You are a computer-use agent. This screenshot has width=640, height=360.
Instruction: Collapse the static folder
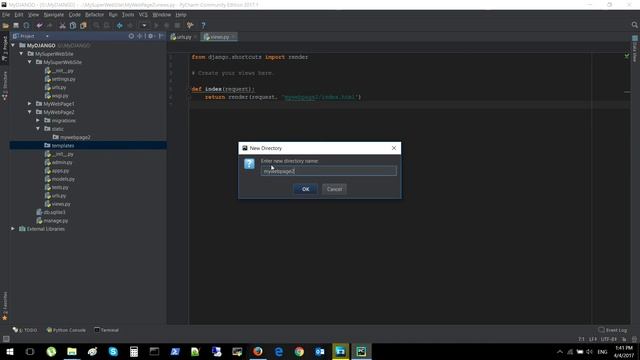click(38, 129)
